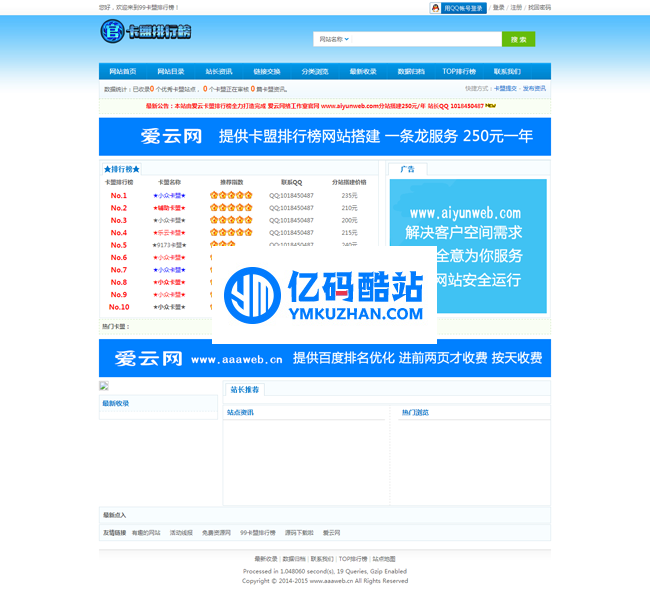650x591 pixels.
Task: Open 分类浏览 in navigation bar
Action: (x=315, y=71)
